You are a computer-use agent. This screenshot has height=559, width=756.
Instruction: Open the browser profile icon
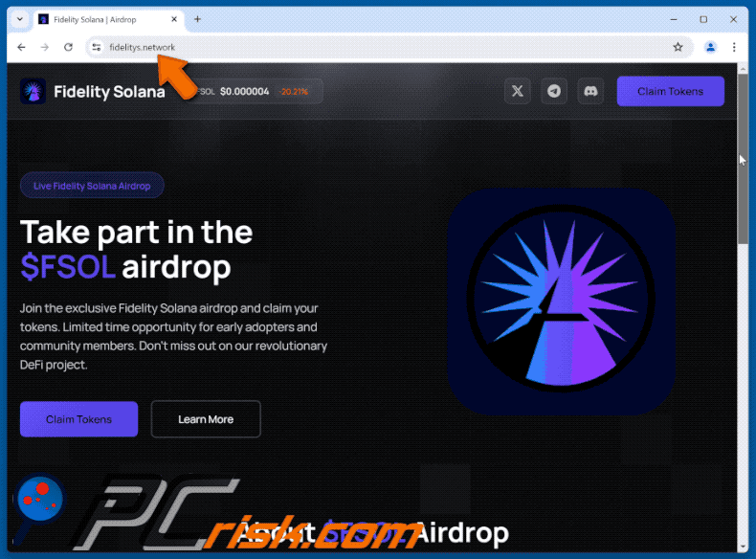point(710,47)
